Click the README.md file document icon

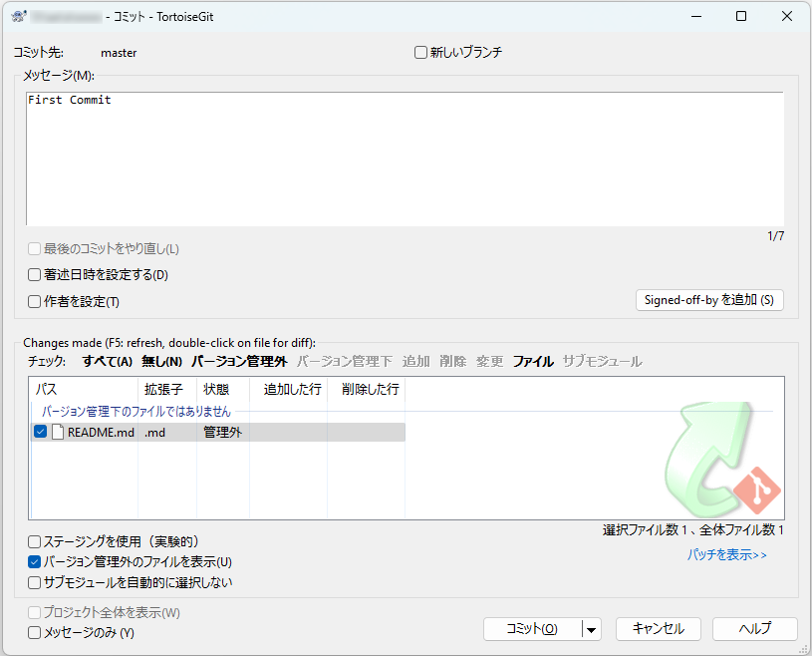point(58,432)
